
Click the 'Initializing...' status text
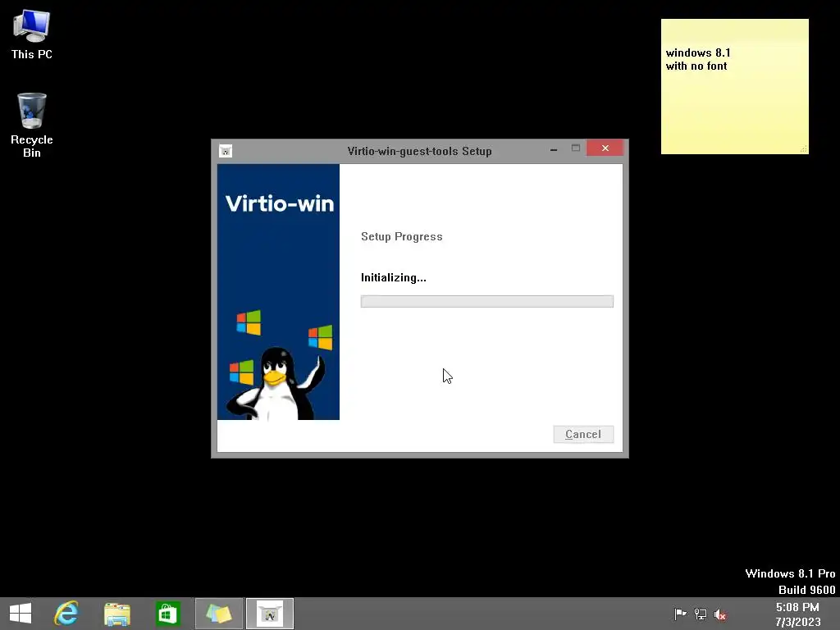pos(394,277)
